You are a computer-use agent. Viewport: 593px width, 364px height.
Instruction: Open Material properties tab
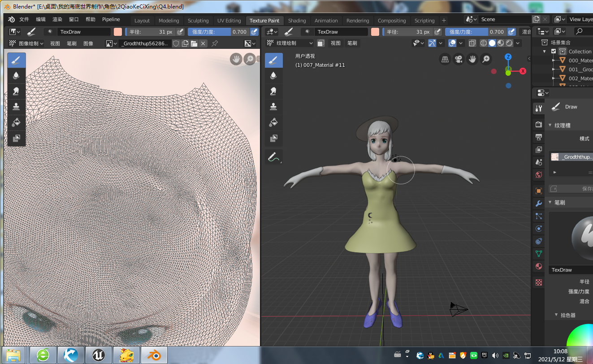coord(539,266)
